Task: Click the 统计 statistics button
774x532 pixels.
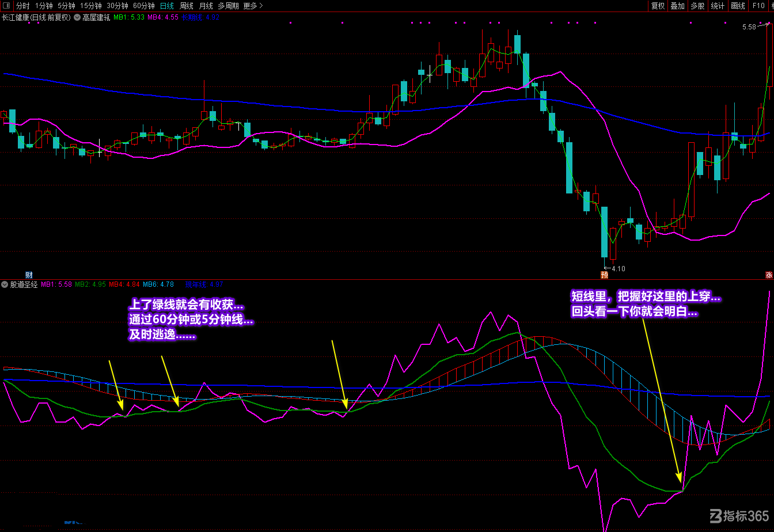Action: (718, 6)
